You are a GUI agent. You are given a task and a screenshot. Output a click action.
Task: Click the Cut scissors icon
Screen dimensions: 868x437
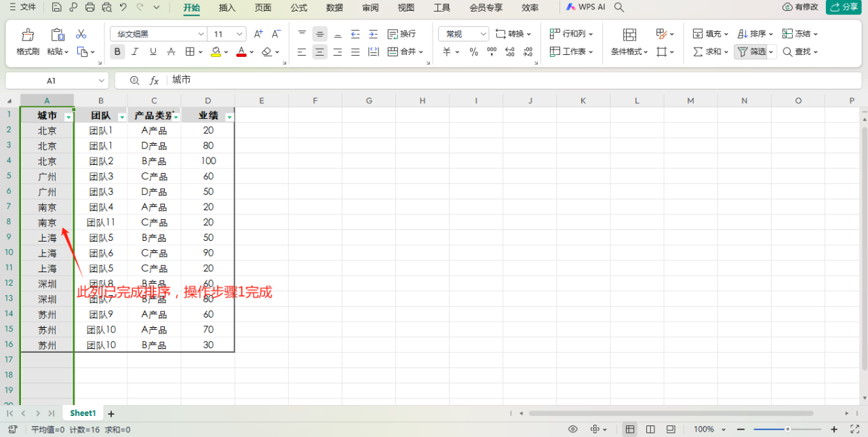[81, 34]
